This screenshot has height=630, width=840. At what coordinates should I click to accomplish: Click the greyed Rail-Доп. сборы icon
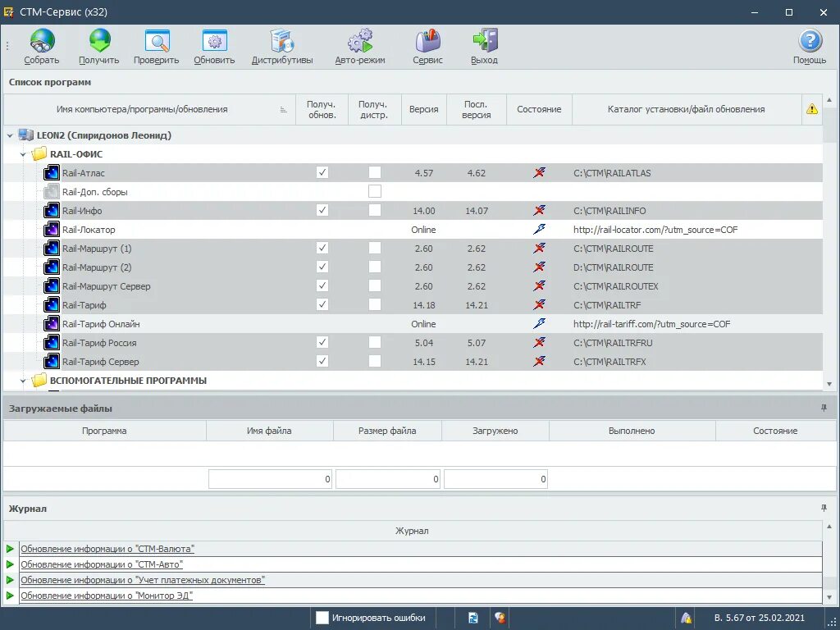(52, 192)
